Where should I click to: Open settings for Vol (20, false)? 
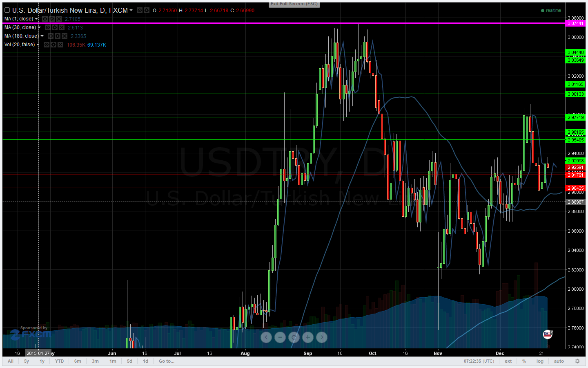point(53,45)
